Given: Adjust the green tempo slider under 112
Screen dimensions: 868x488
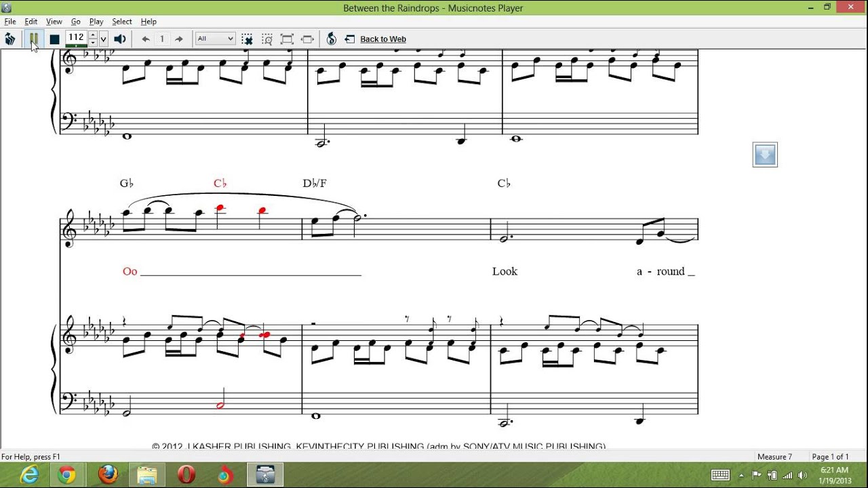Looking at the screenshot, I should pyautogui.click(x=76, y=45).
